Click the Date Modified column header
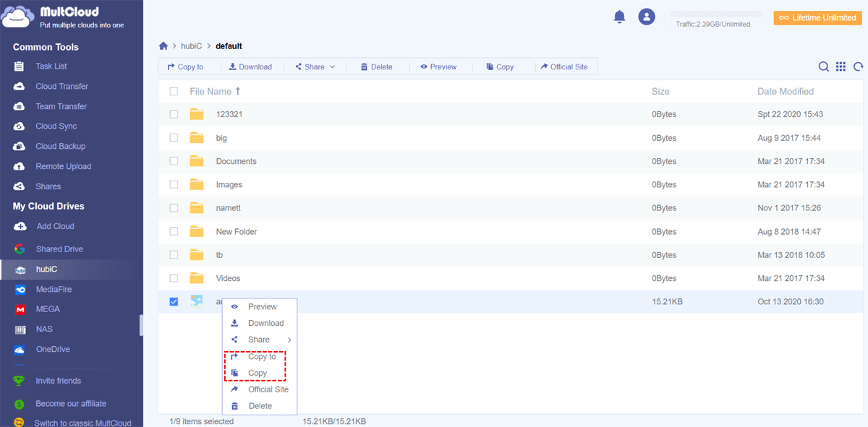Viewport: 868px width, 427px height. [x=786, y=92]
